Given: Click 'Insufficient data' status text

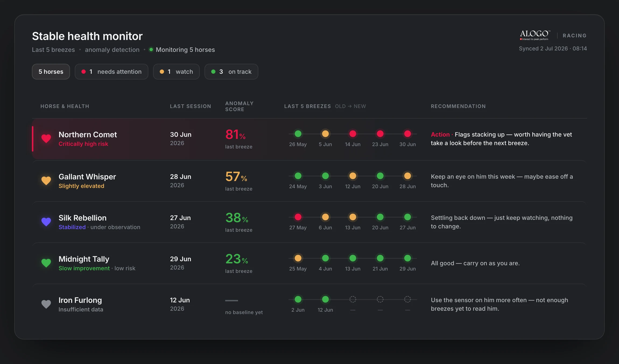Looking at the screenshot, I should click(x=81, y=310).
